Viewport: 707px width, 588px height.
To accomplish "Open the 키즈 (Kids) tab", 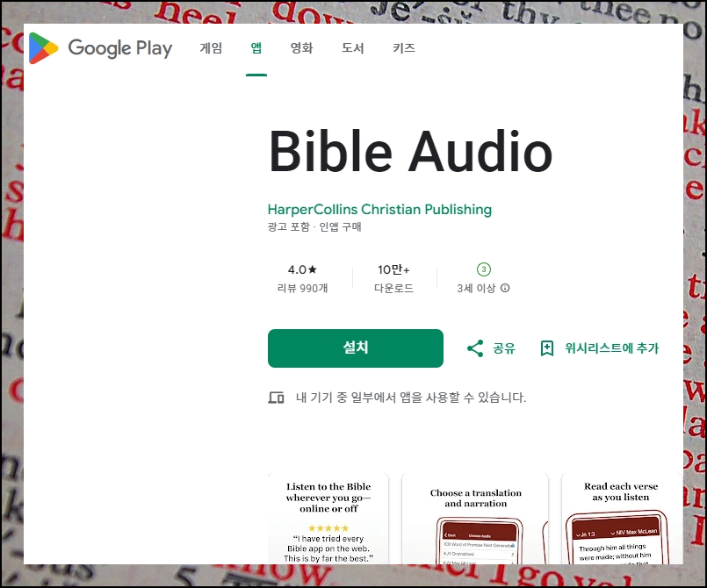I will tap(403, 47).
